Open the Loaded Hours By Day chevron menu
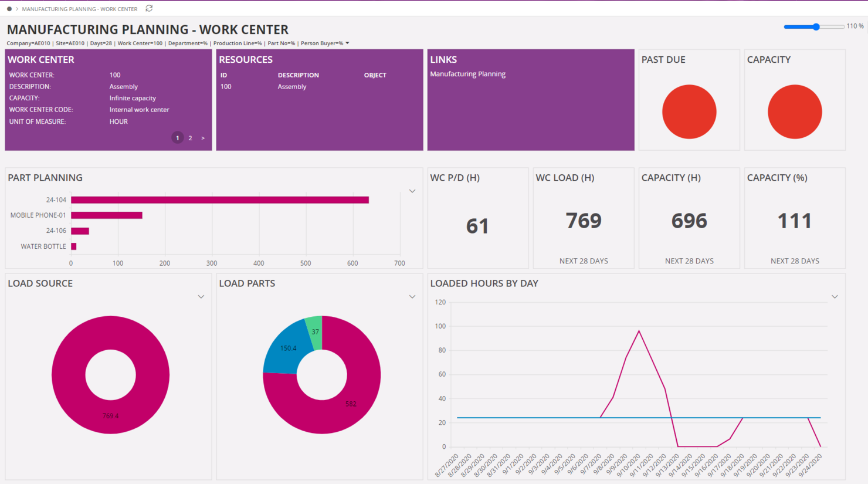The image size is (868, 484). coord(835,297)
